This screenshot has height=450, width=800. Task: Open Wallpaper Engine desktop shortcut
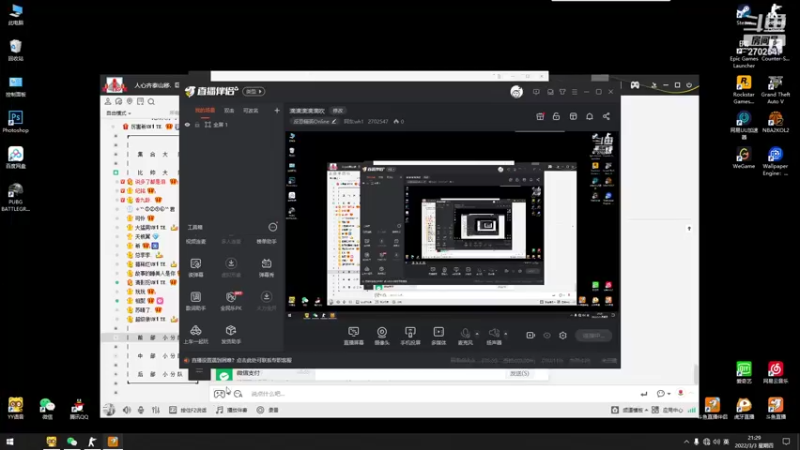pos(776,161)
